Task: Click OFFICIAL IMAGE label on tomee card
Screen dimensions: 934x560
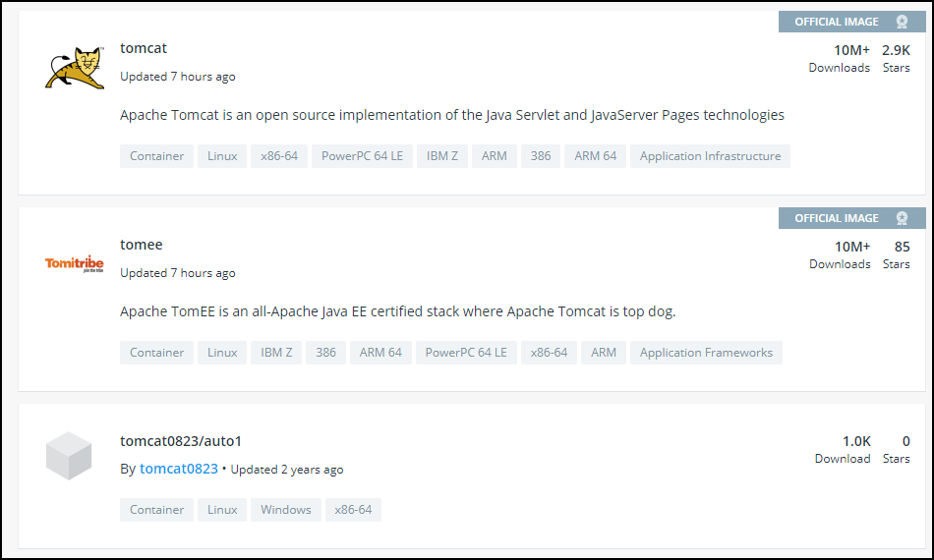Action: (837, 218)
